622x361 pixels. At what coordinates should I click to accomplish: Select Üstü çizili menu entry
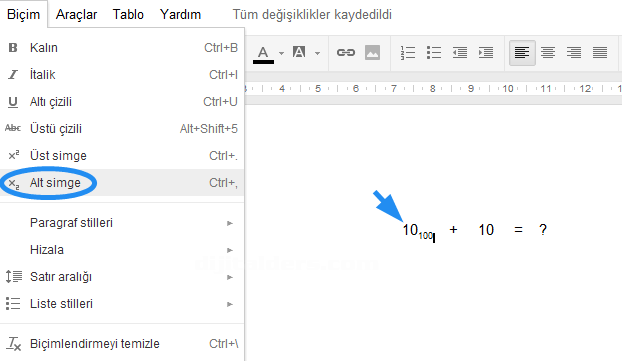pyautogui.click(x=122, y=129)
